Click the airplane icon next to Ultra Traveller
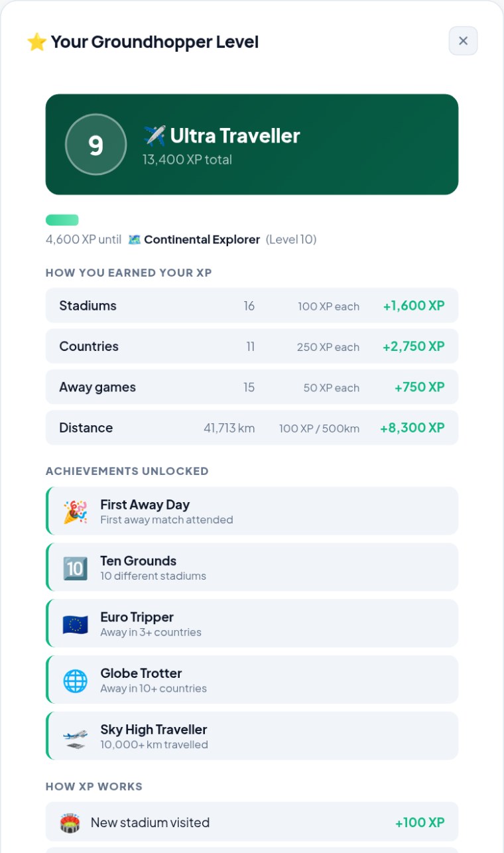504x853 pixels. coord(154,136)
